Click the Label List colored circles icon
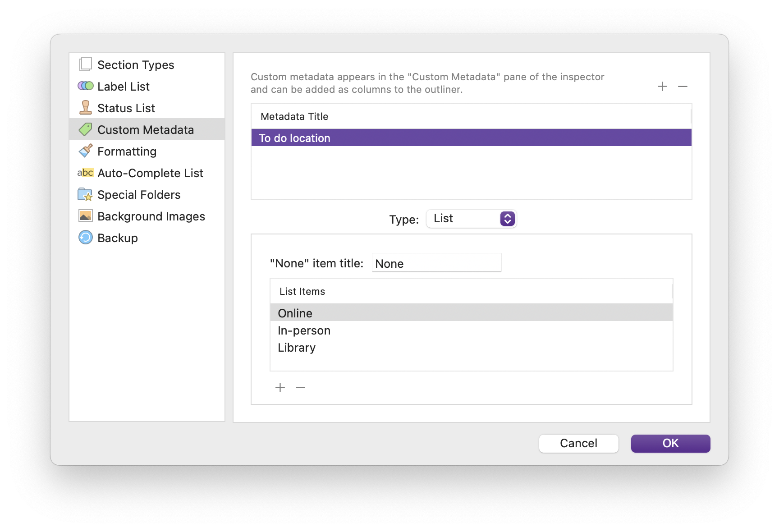This screenshot has width=779, height=532. click(85, 86)
